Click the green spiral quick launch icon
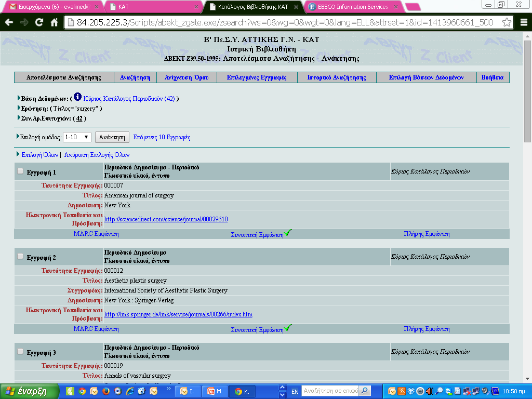The width and height of the screenshot is (532, 399). 70,391
